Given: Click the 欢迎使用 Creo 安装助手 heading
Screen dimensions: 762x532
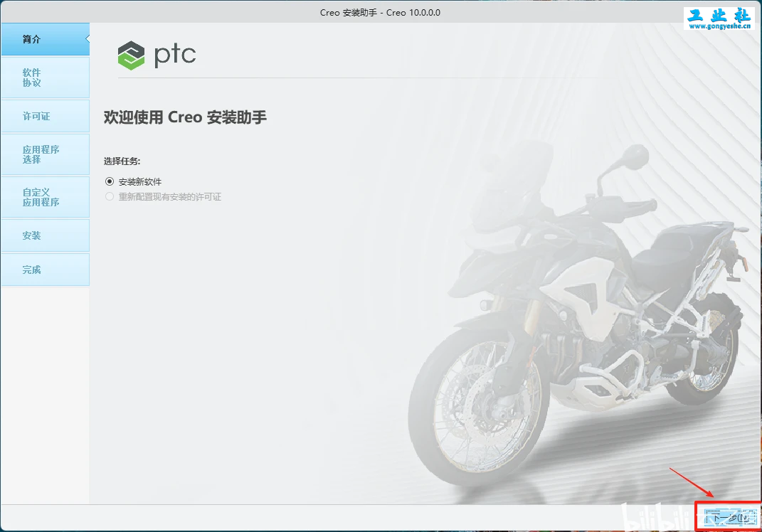Looking at the screenshot, I should click(x=185, y=117).
